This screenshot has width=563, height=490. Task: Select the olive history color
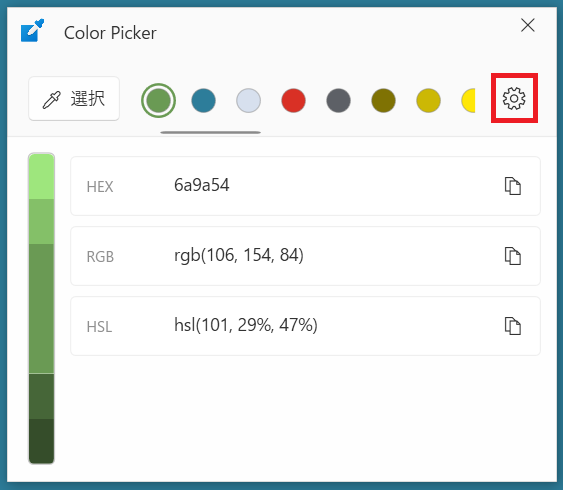click(383, 101)
